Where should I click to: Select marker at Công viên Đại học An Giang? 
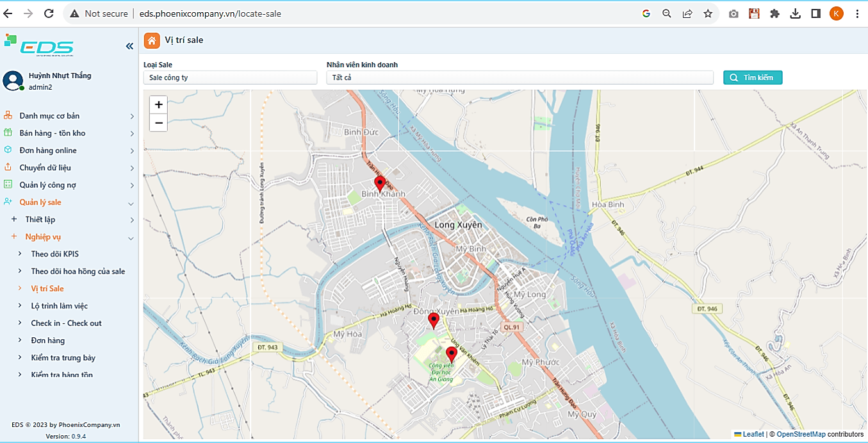451,354
